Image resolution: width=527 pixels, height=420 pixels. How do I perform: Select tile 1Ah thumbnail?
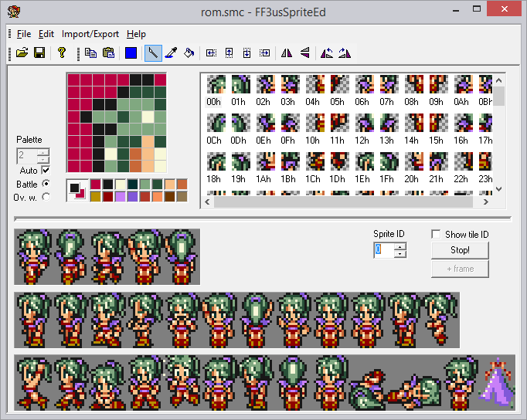pos(266,161)
